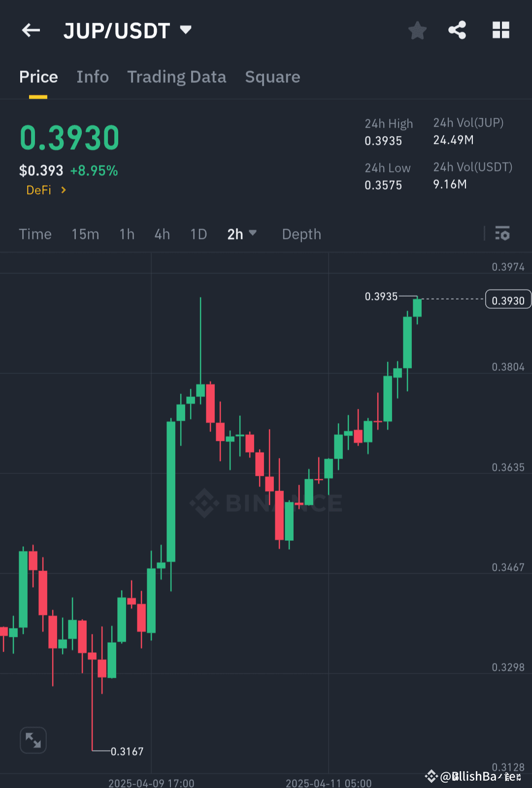The image size is (532, 788).
Task: Switch to the Info tab
Action: click(92, 77)
